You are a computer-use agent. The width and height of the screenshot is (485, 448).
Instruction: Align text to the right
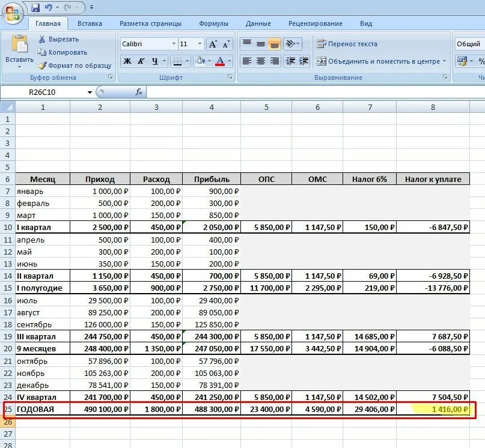pyautogui.click(x=275, y=61)
